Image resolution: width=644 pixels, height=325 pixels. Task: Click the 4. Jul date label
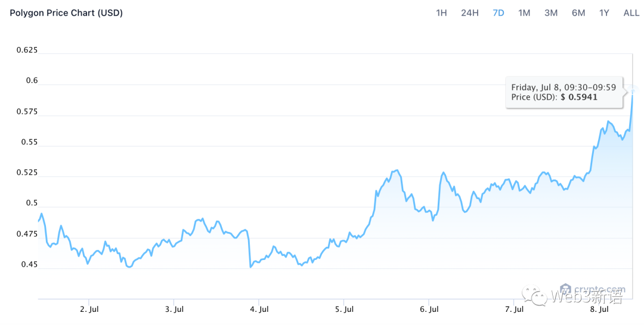click(x=259, y=309)
